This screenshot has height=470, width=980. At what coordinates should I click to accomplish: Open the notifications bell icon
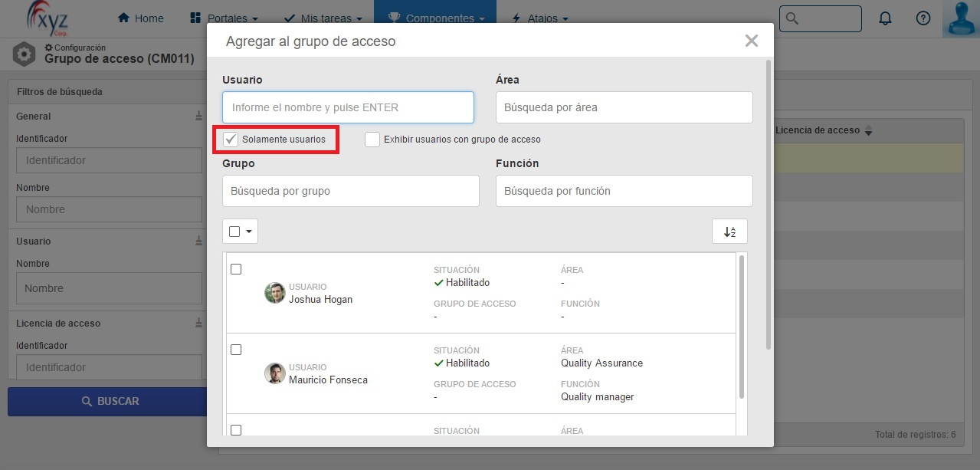click(885, 18)
